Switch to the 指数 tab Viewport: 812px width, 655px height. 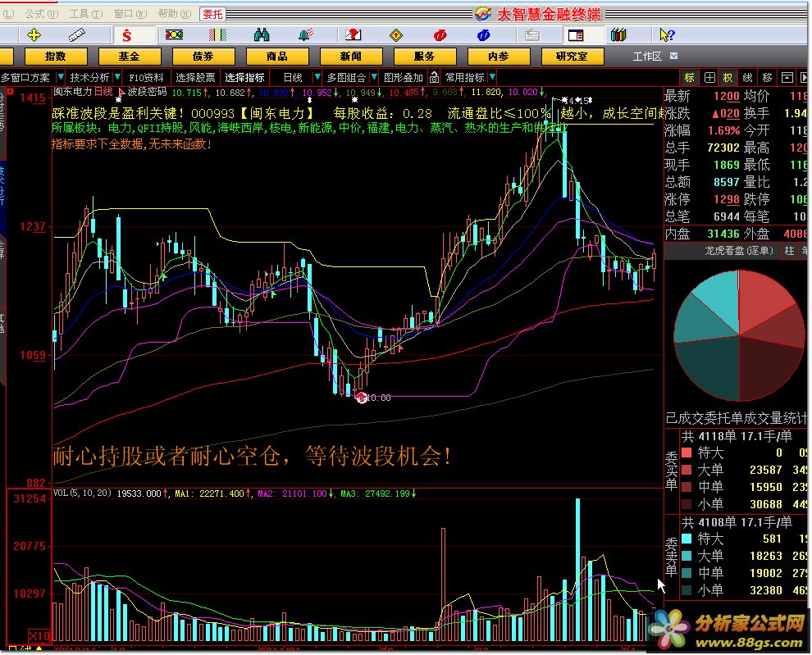point(56,56)
